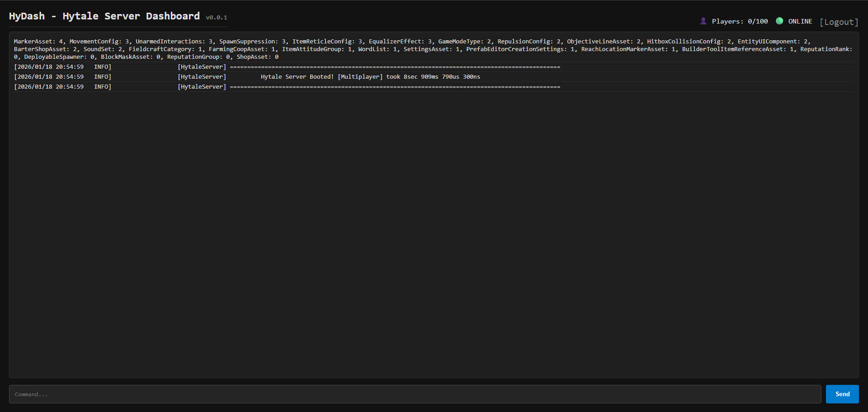Focus the Command input field
This screenshot has height=412, width=868.
pyautogui.click(x=415, y=394)
